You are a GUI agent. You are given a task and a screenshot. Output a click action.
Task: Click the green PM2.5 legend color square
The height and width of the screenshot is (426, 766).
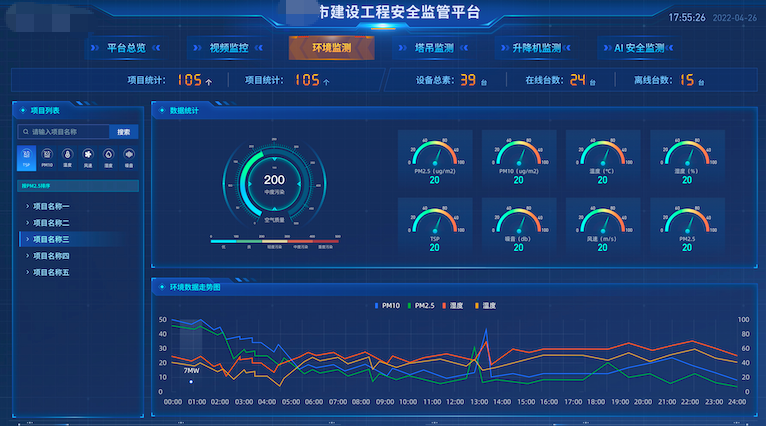coord(409,306)
